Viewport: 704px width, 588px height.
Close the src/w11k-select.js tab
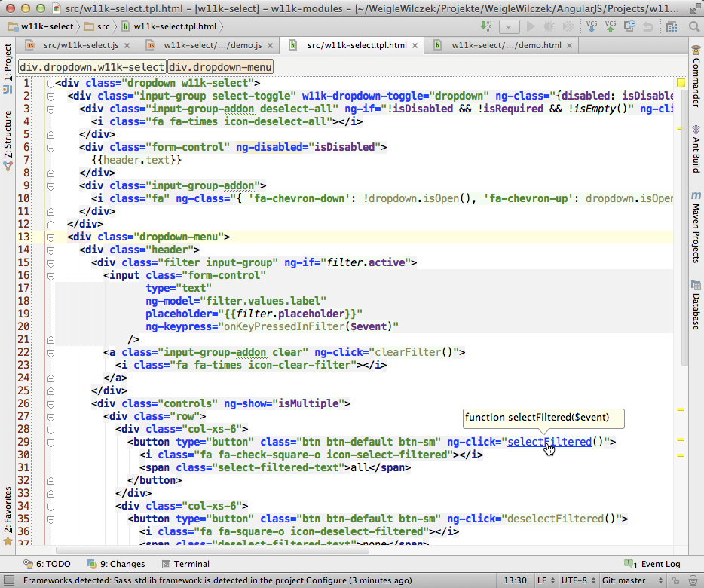(x=127, y=46)
